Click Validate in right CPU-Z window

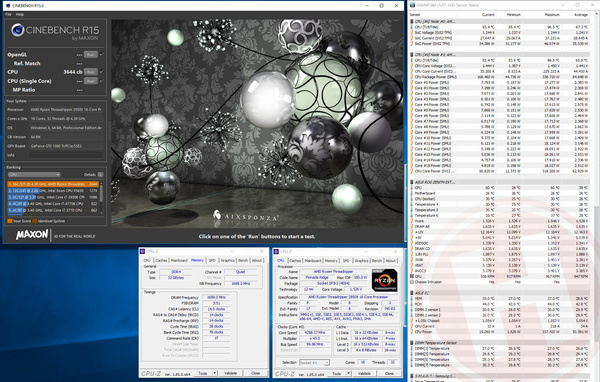point(364,373)
